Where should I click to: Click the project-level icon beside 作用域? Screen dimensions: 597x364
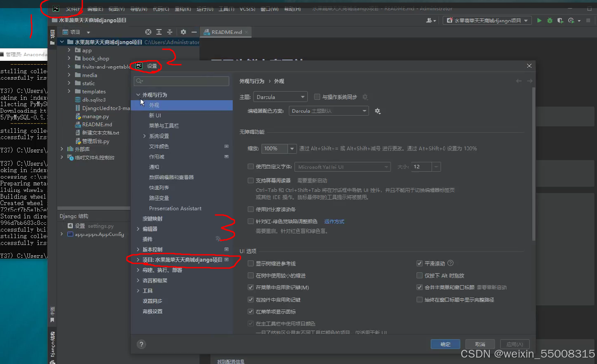[227, 157]
